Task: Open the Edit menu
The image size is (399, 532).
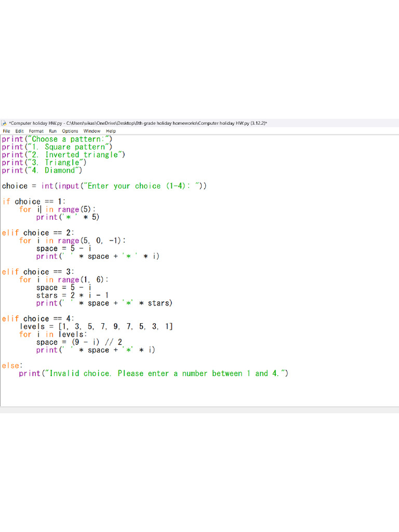Action: [19, 131]
